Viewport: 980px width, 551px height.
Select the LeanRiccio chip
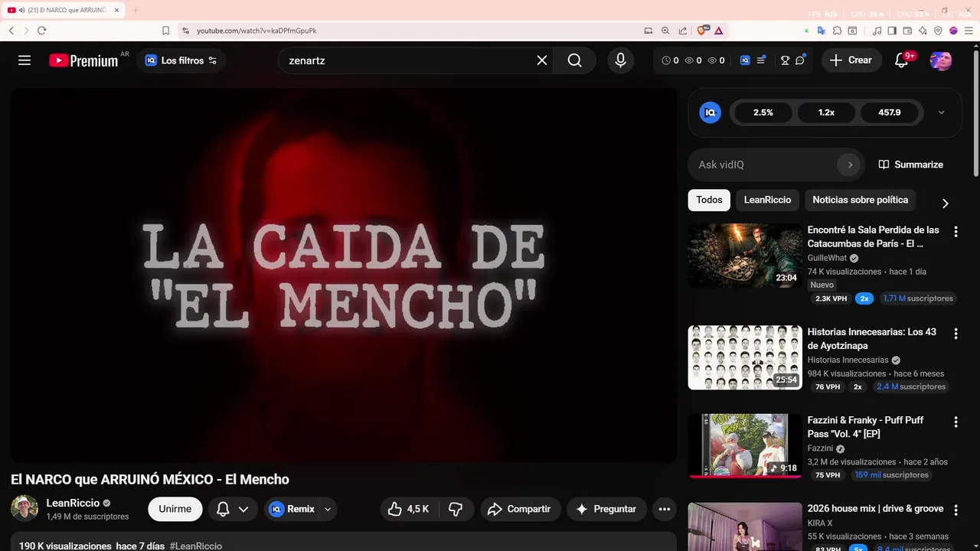pos(767,200)
